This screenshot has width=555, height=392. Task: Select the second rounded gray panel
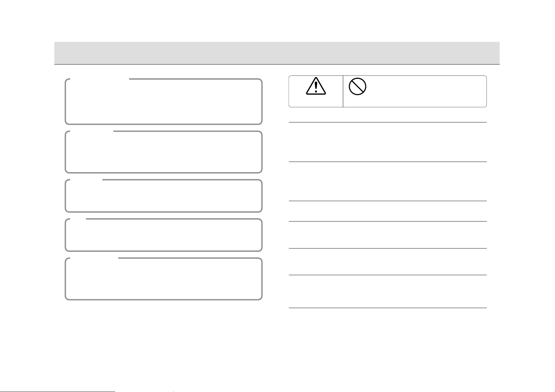point(164,152)
